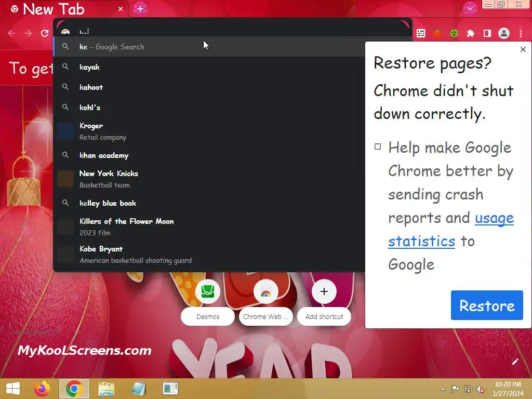Reload the page with the refresh icon

coord(45,33)
